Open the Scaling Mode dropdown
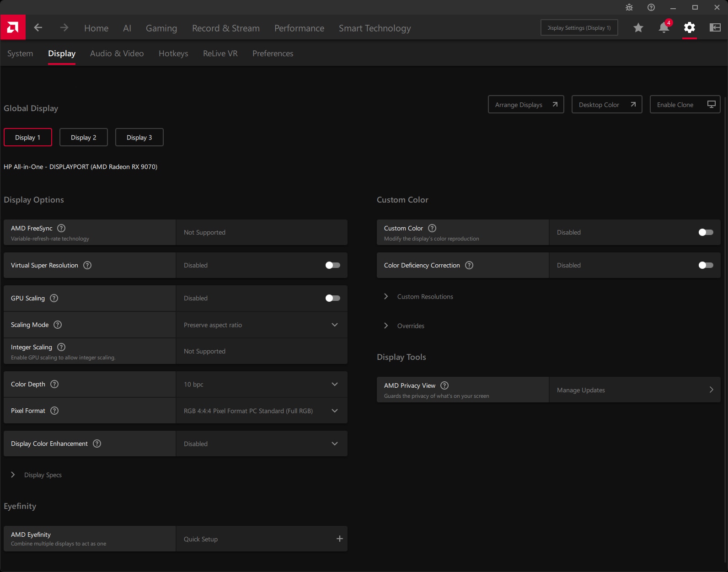 [x=261, y=325]
